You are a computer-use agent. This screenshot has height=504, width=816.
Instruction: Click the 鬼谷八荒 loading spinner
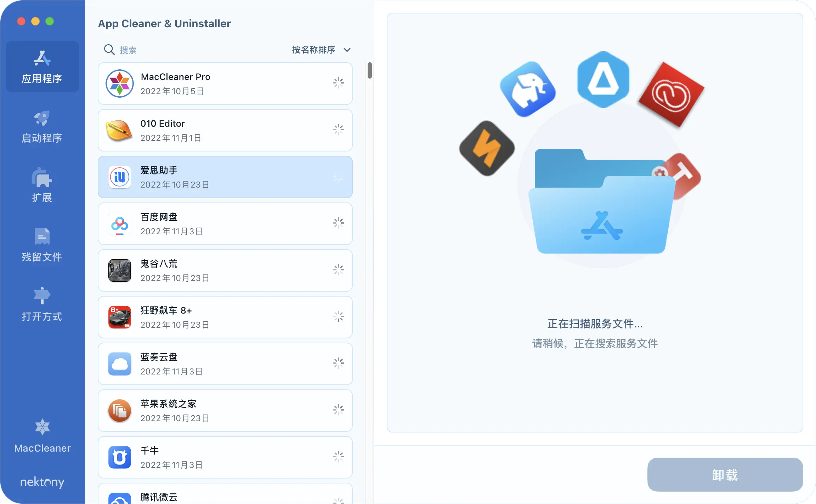pos(339,270)
